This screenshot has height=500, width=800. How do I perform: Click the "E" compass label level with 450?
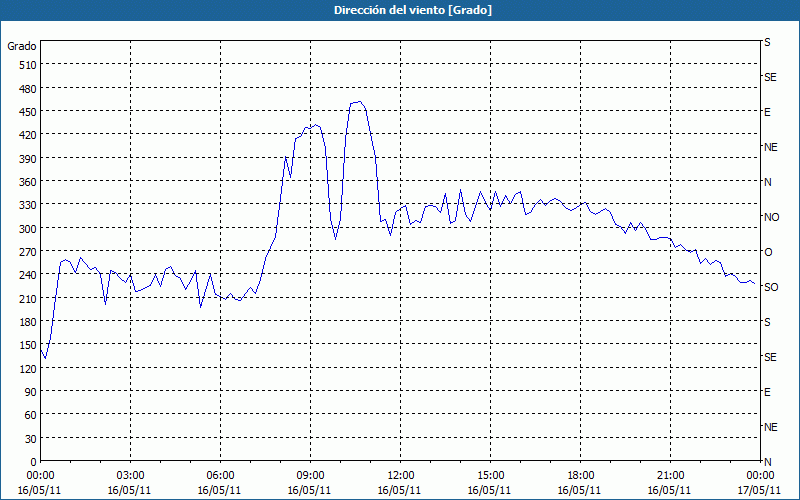767,112
